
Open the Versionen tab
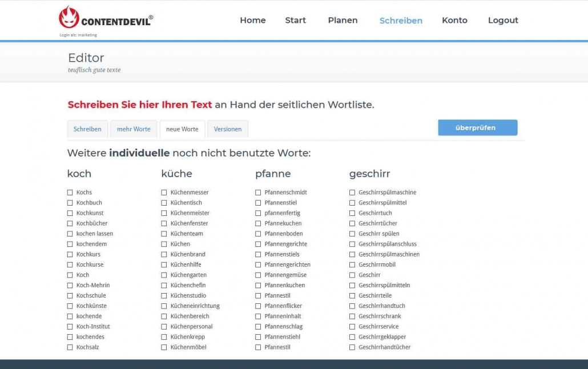[228, 129]
